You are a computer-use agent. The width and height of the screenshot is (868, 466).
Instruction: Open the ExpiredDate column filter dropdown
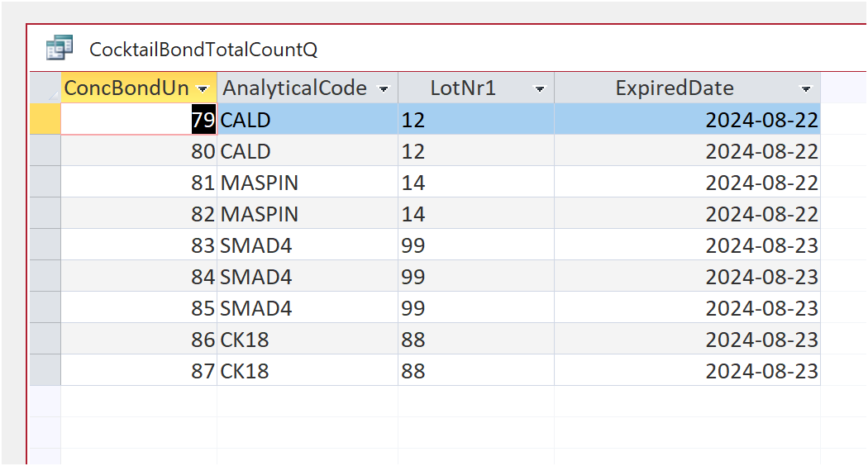pos(806,88)
